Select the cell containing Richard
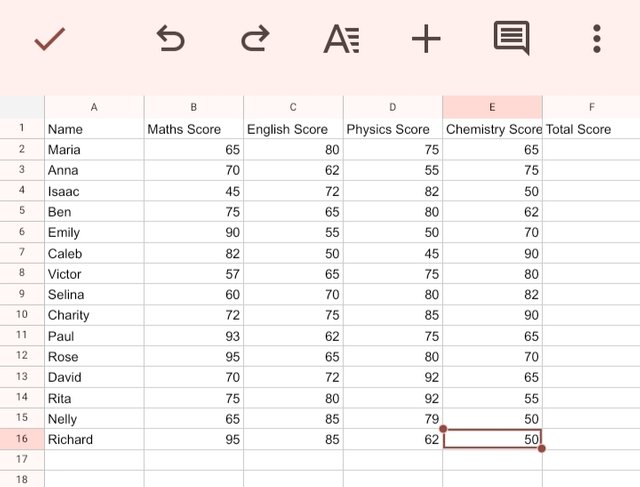The width and height of the screenshot is (640, 487). 94,439
